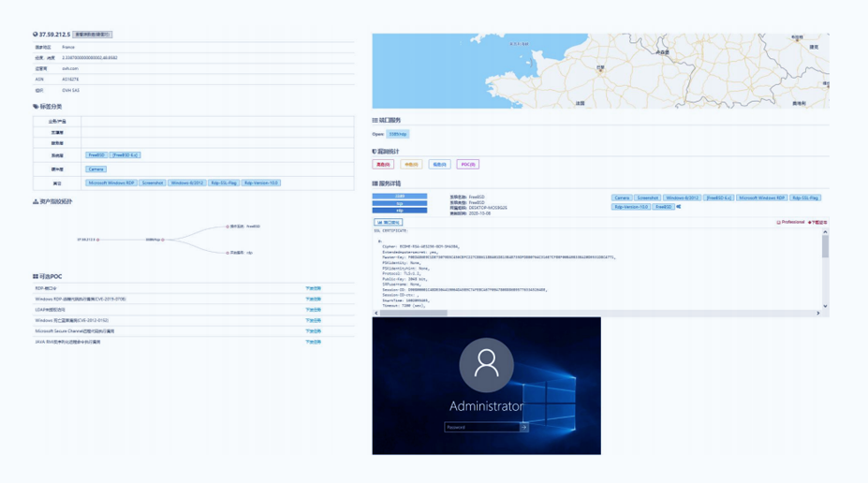Click Rdp-Version-10.0 tag in the left tag table
The width and height of the screenshot is (868, 483).
point(261,183)
